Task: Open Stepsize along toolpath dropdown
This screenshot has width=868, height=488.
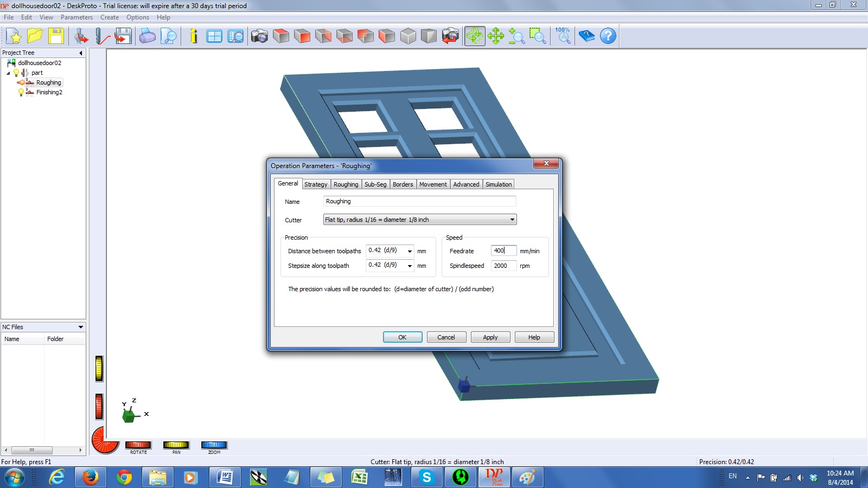Action: point(410,266)
